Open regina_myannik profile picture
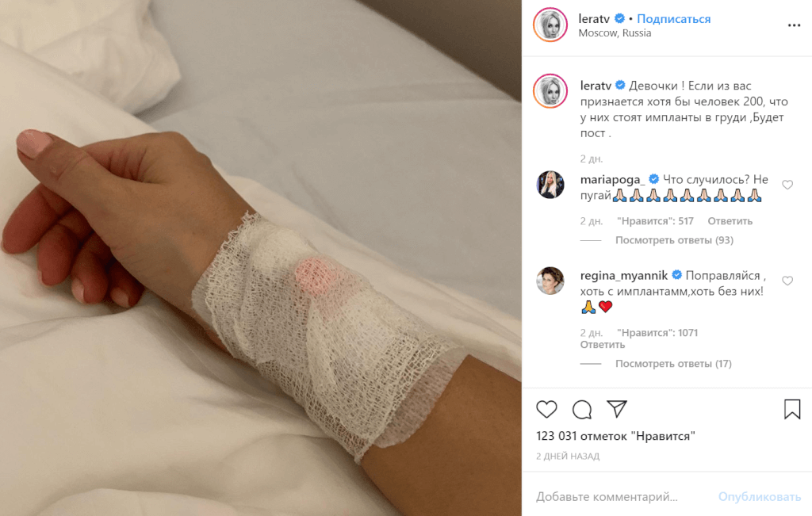 pos(550,281)
